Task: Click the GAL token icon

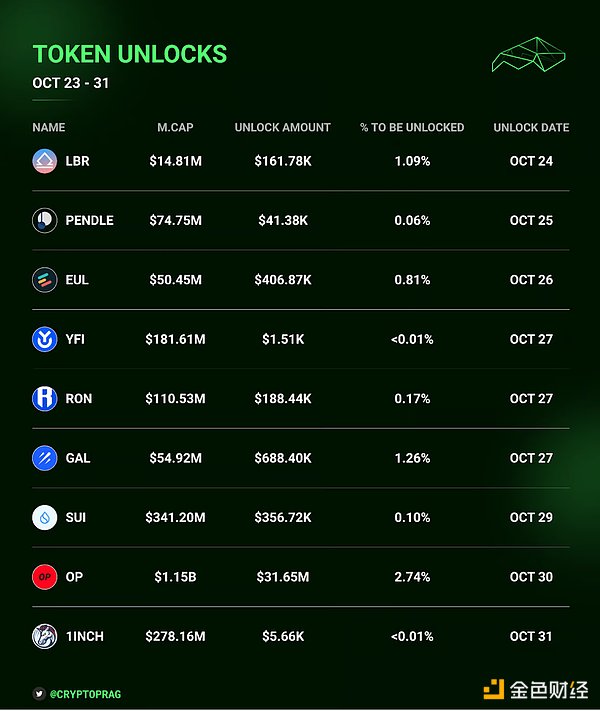Action: (44, 458)
